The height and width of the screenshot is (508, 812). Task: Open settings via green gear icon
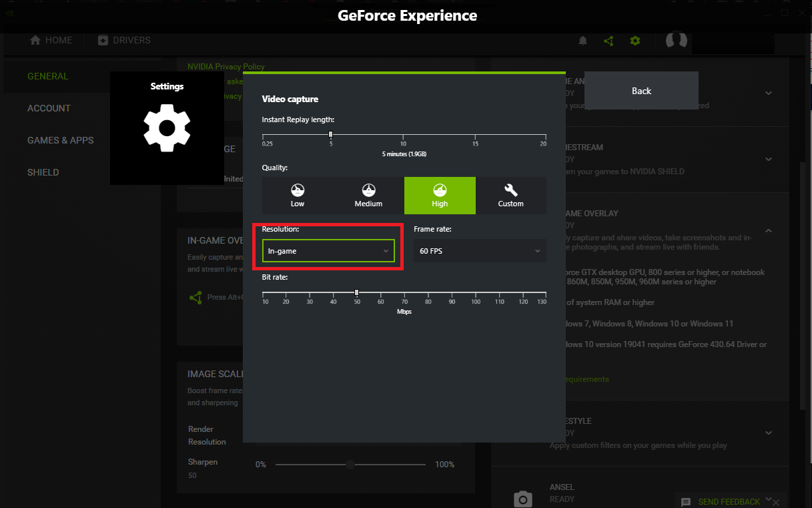point(635,41)
